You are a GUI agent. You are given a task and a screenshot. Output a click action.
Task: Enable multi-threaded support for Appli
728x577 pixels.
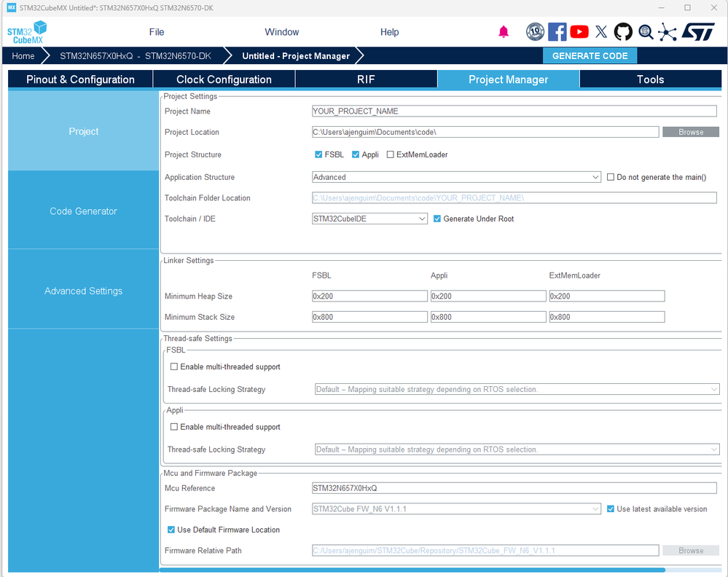click(174, 427)
